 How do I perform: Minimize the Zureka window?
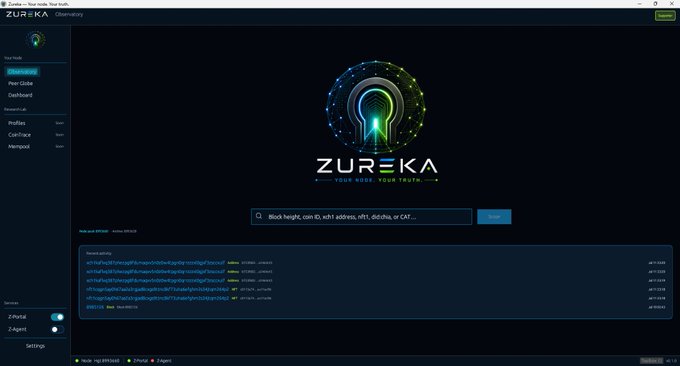639,4
